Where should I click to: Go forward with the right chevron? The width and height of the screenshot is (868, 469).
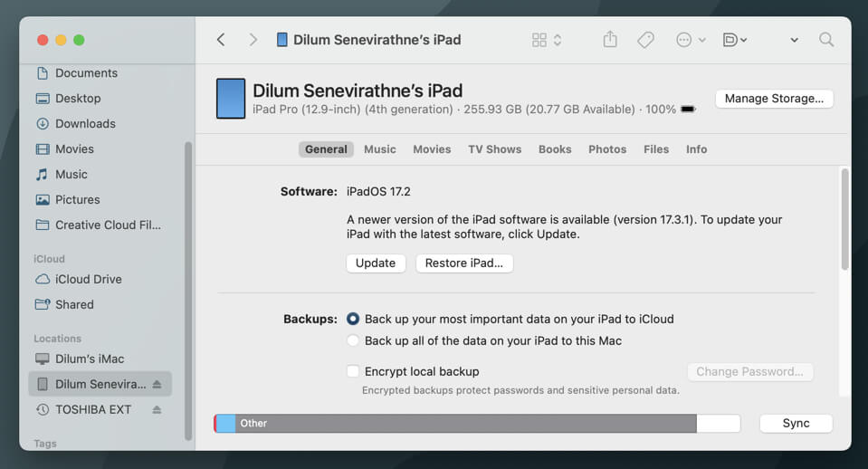tap(253, 40)
